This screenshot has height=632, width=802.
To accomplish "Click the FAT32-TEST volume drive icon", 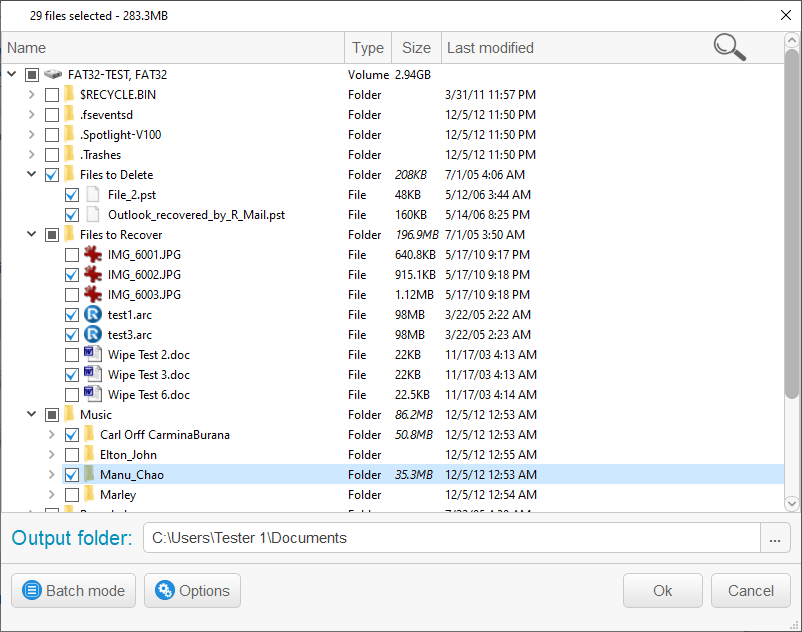I will point(53,75).
